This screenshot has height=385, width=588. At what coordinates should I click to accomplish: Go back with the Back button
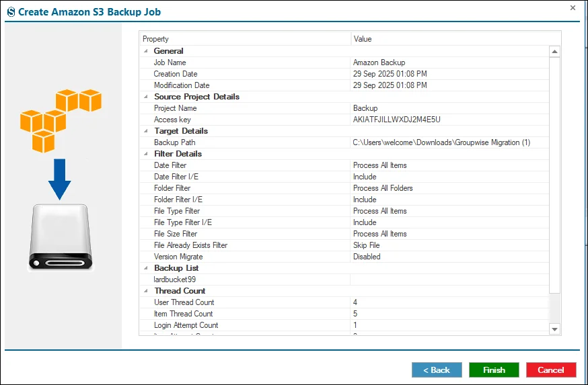(x=437, y=370)
